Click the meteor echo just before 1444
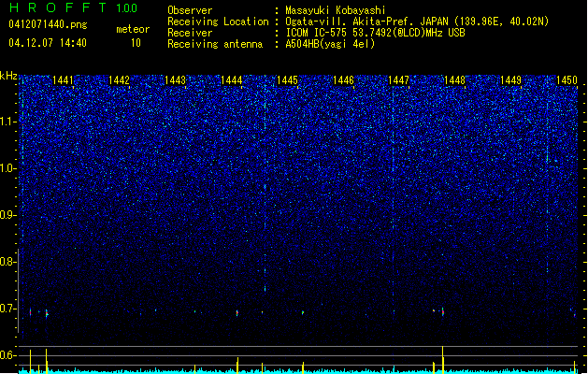This screenshot has width=588, height=374. [x=237, y=313]
